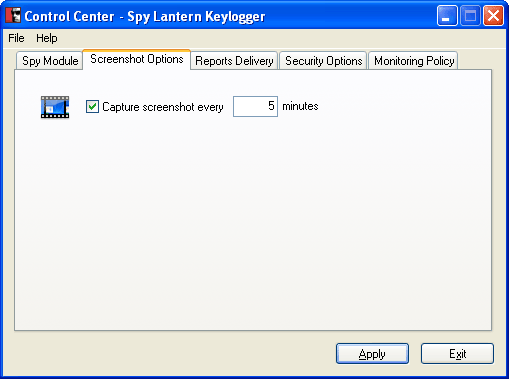
Task: Open the Help menu
Action: (x=47, y=38)
